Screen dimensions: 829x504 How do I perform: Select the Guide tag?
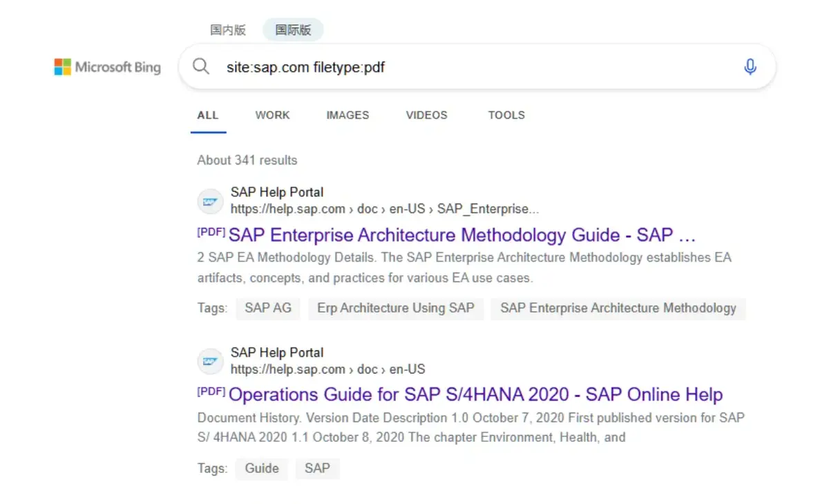point(262,469)
